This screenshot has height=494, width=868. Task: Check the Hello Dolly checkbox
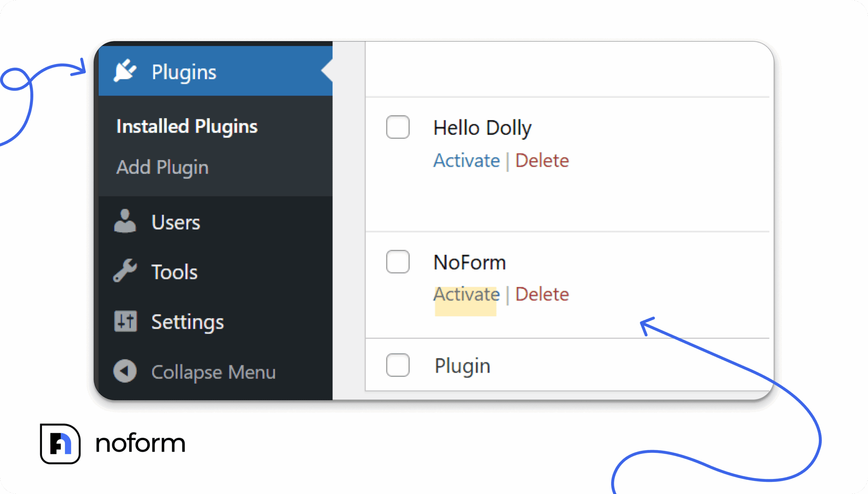(398, 127)
